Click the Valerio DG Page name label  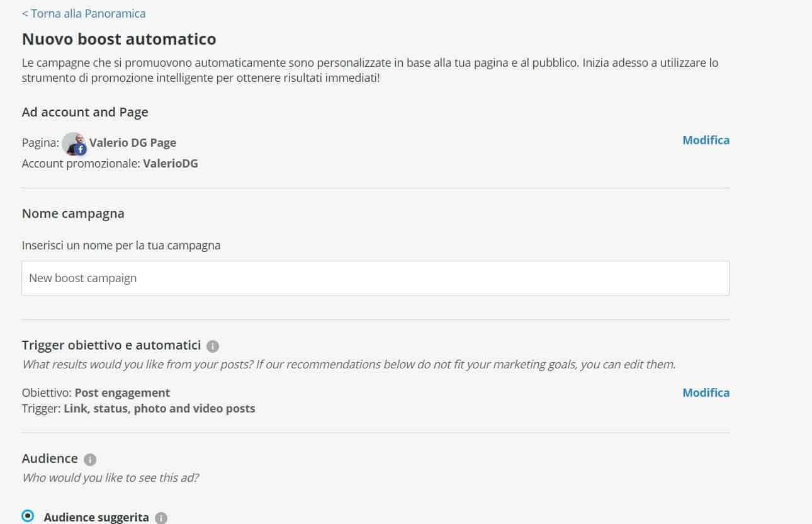(132, 142)
